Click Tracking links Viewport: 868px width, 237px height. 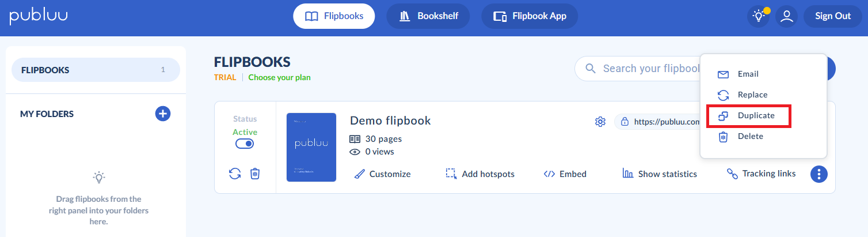pos(761,174)
